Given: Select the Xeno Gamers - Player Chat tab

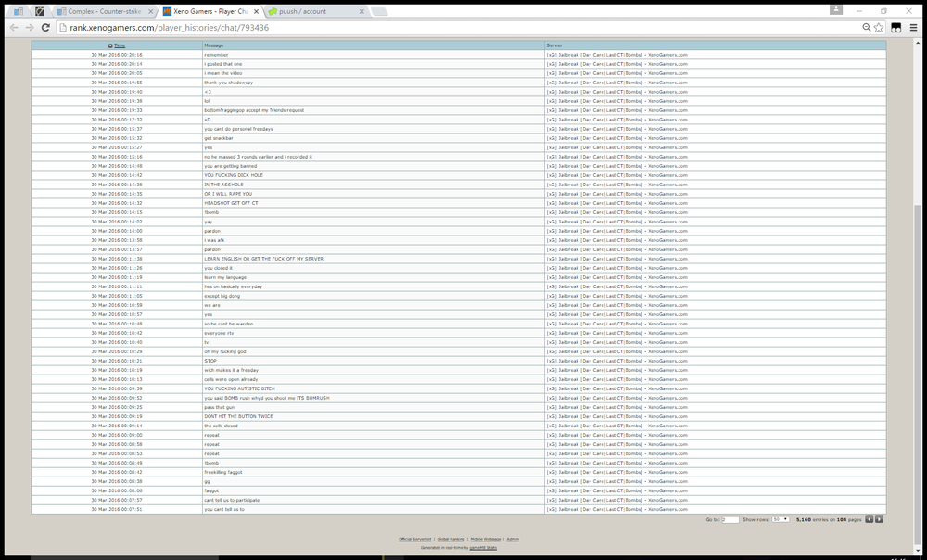Looking at the screenshot, I should coord(210,11).
